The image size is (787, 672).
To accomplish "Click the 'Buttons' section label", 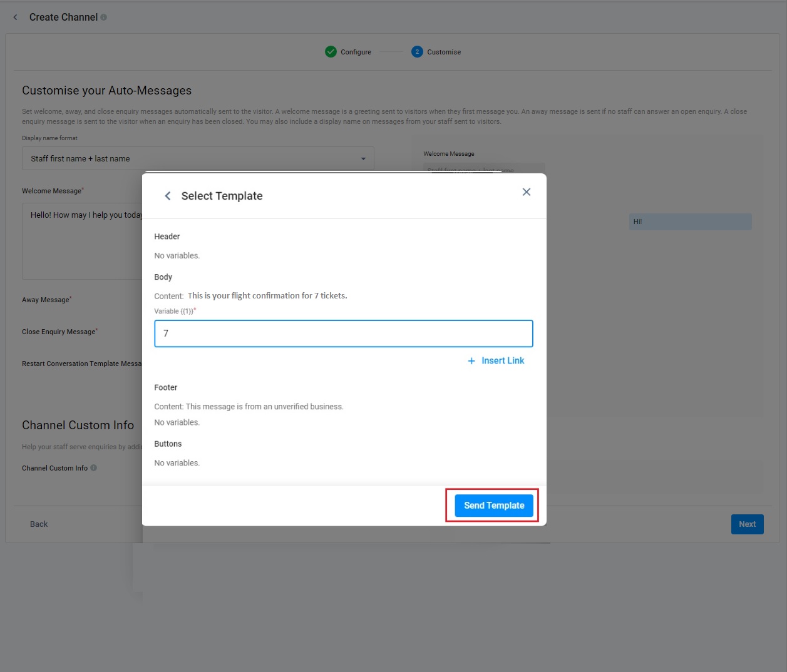I will pos(168,444).
